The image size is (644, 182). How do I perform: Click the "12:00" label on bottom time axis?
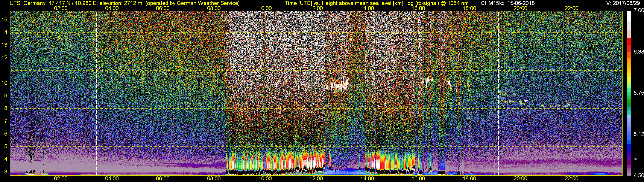[x=316, y=179]
